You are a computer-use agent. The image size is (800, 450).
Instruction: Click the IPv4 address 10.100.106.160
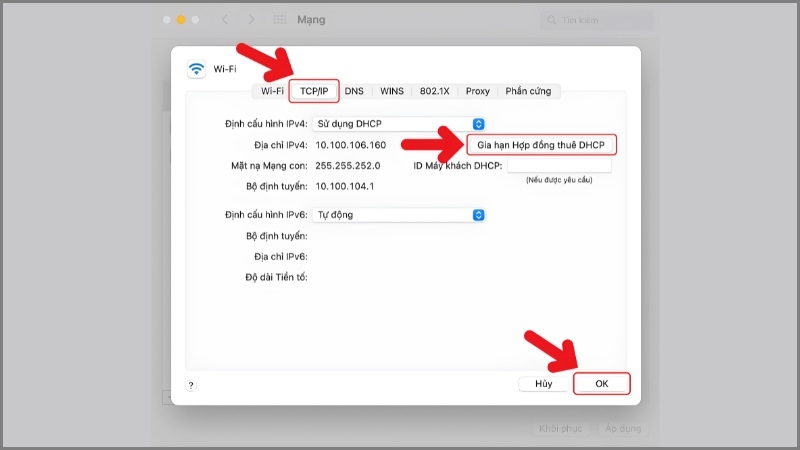(351, 145)
